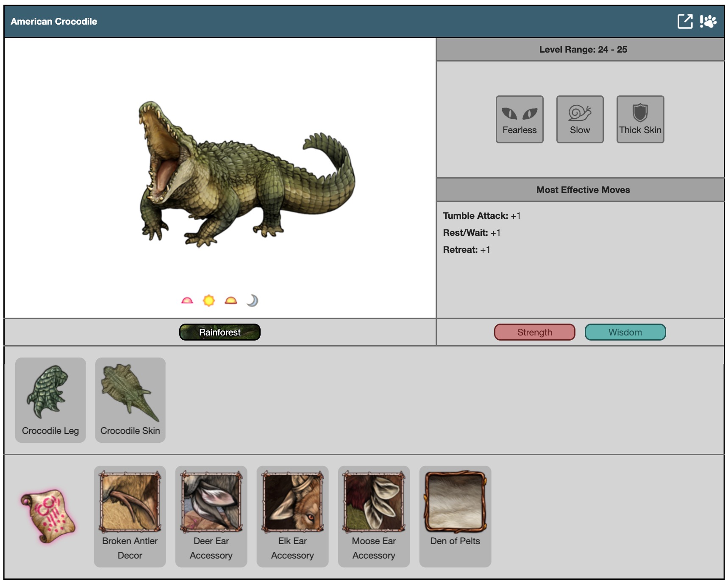728x584 pixels.
Task: Click the dawn time-of-day icon
Action: click(x=187, y=301)
